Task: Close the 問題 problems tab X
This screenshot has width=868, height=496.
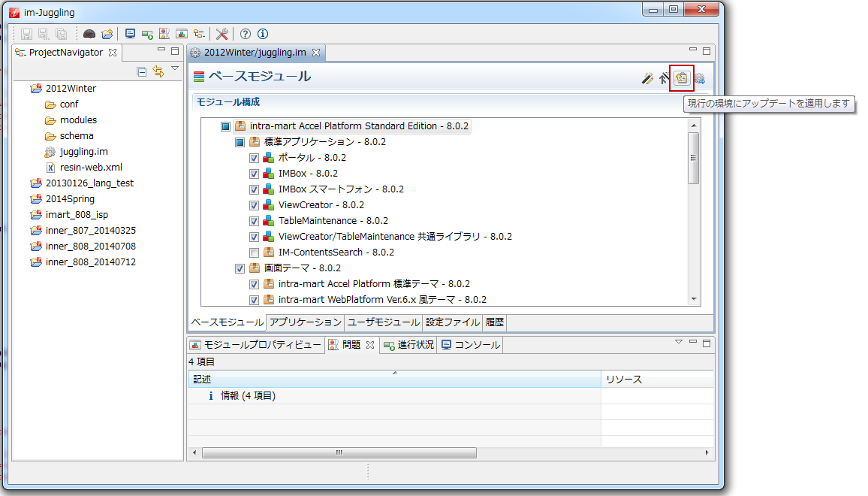Action: (x=370, y=345)
